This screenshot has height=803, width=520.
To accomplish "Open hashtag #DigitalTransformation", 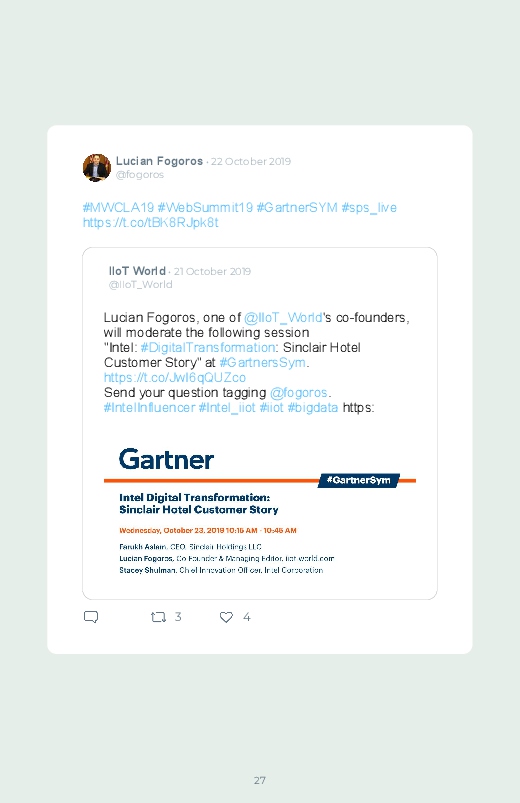I will (208, 347).
